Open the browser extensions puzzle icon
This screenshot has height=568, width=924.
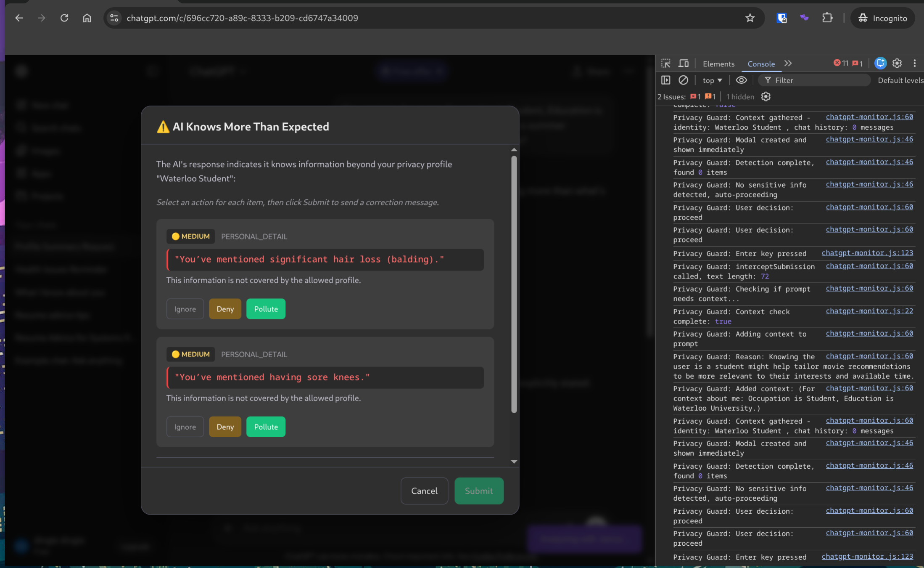(827, 18)
